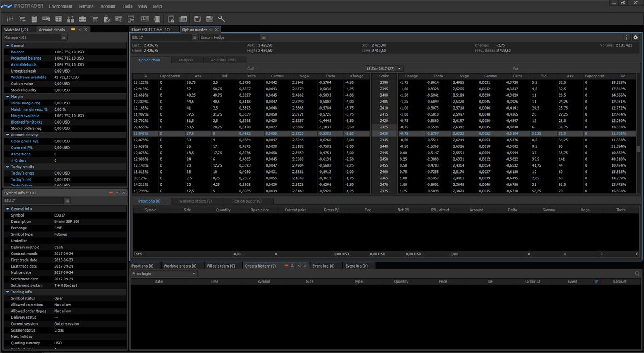Click the search magnifier in Orders history

(x=637, y=274)
